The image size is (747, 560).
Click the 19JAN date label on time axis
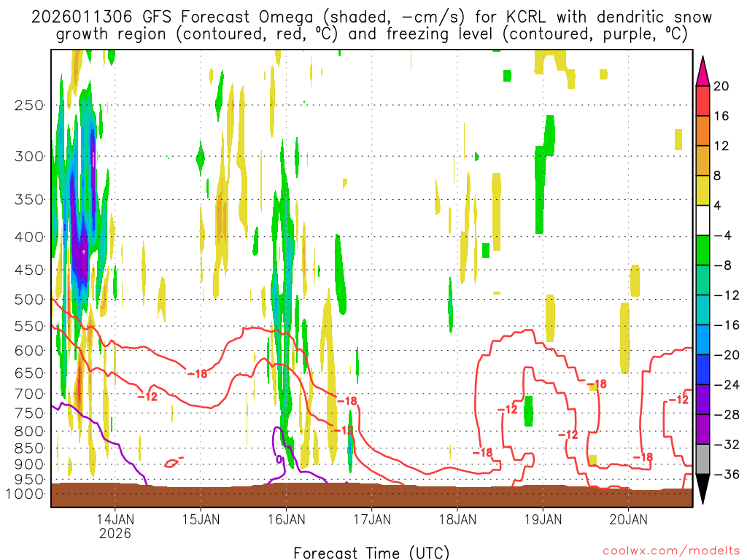(543, 519)
